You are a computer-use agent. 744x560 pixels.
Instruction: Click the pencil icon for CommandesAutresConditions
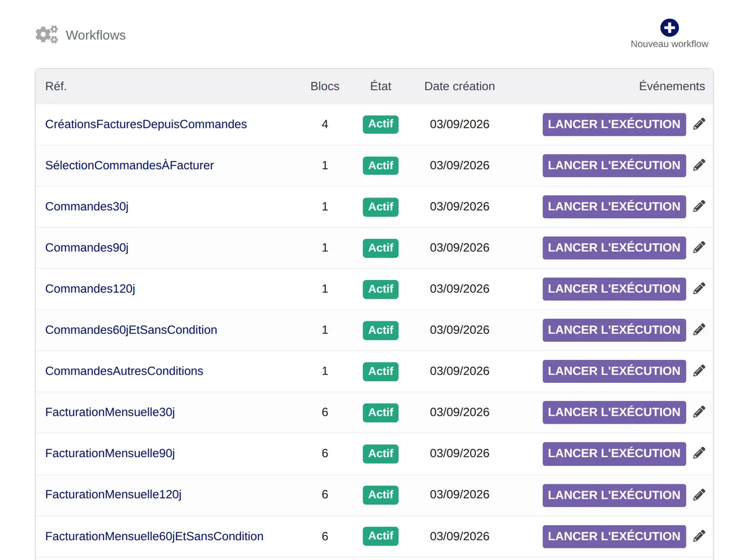click(699, 371)
